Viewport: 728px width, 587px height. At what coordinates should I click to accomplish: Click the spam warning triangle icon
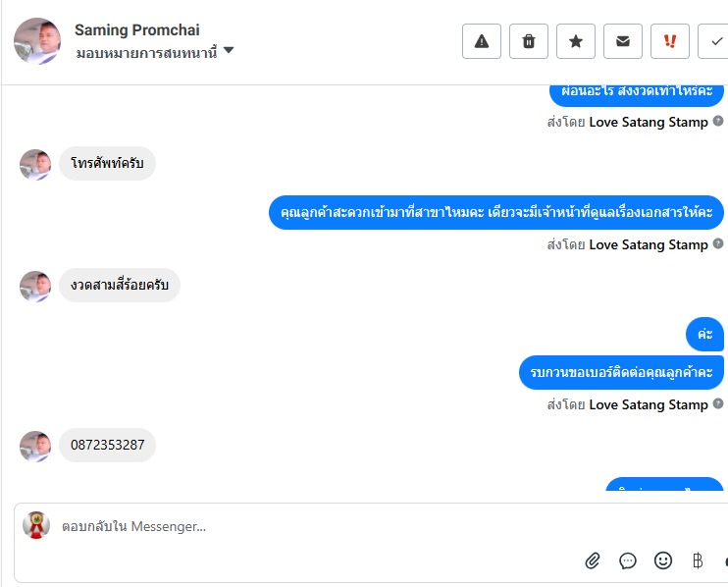pos(482,41)
